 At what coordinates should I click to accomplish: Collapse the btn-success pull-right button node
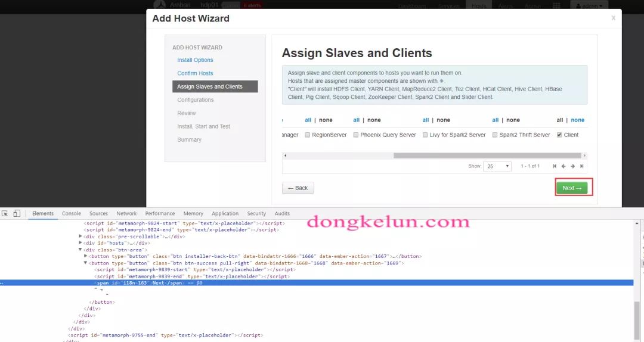[x=85, y=263]
